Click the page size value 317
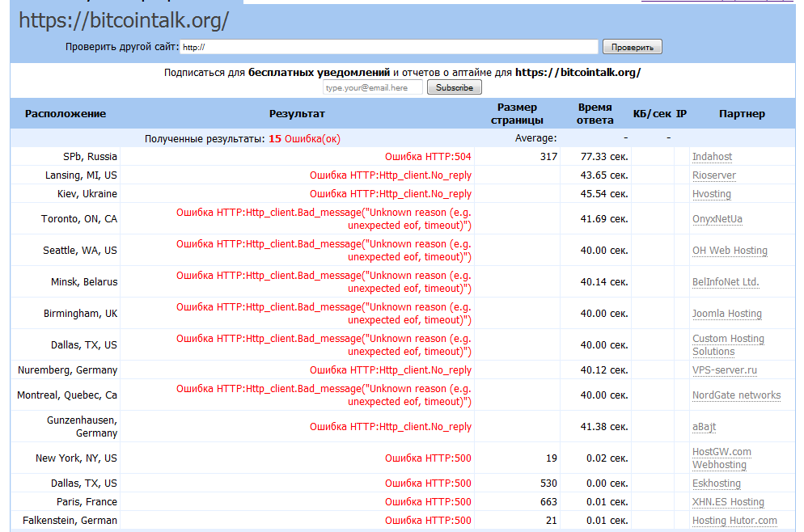Screen dimensions: 804x532 point(548,156)
